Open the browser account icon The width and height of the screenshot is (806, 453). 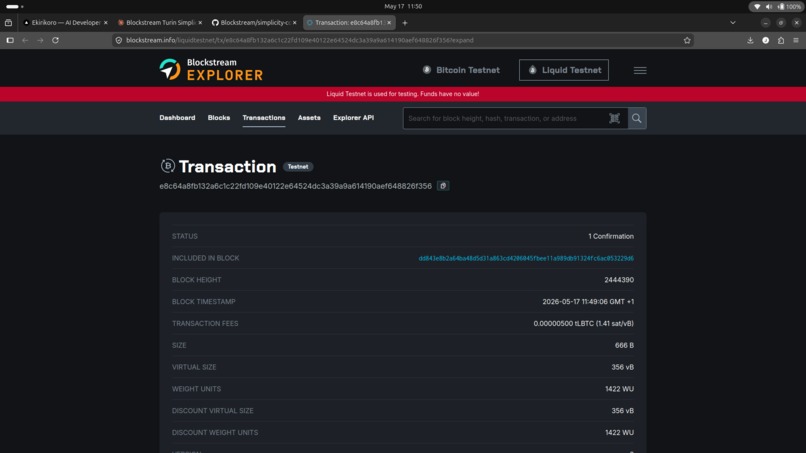click(x=765, y=40)
